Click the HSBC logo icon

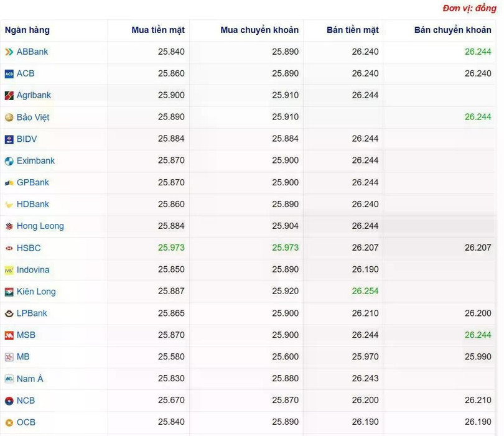(9, 248)
